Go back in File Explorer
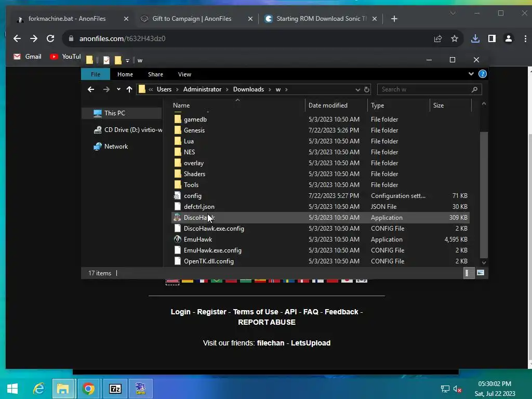The width and height of the screenshot is (532, 399). point(91,89)
